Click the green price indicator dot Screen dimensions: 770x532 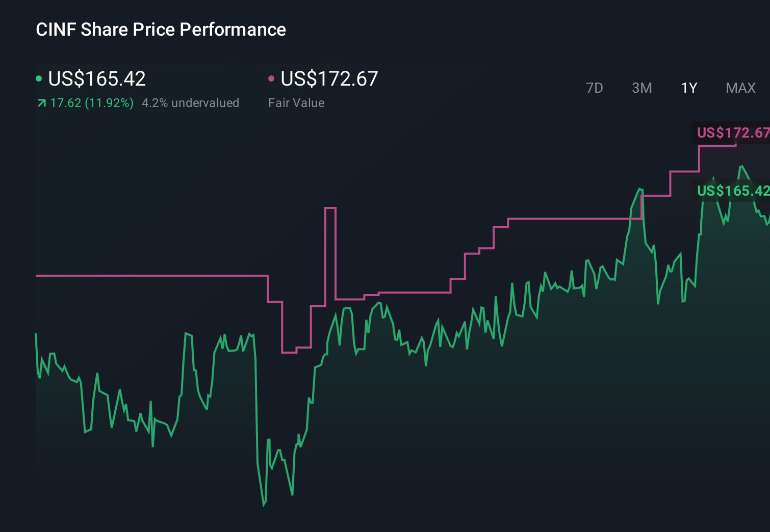click(x=39, y=78)
